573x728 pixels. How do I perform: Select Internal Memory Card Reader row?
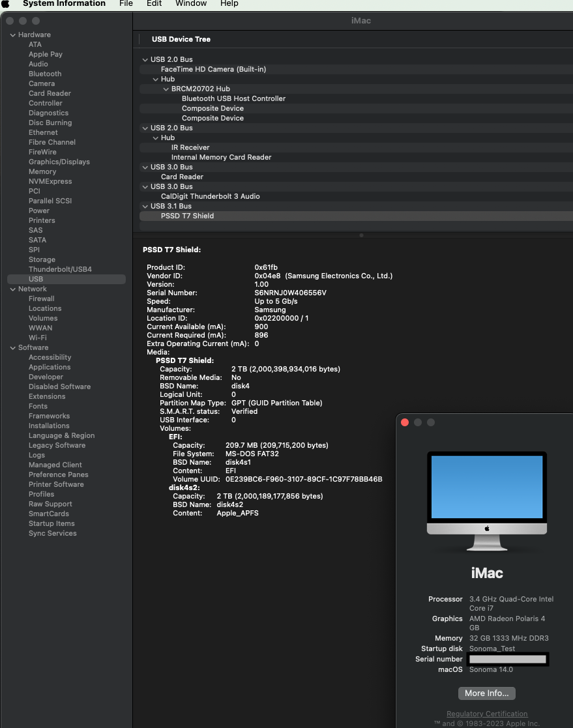[356, 157]
